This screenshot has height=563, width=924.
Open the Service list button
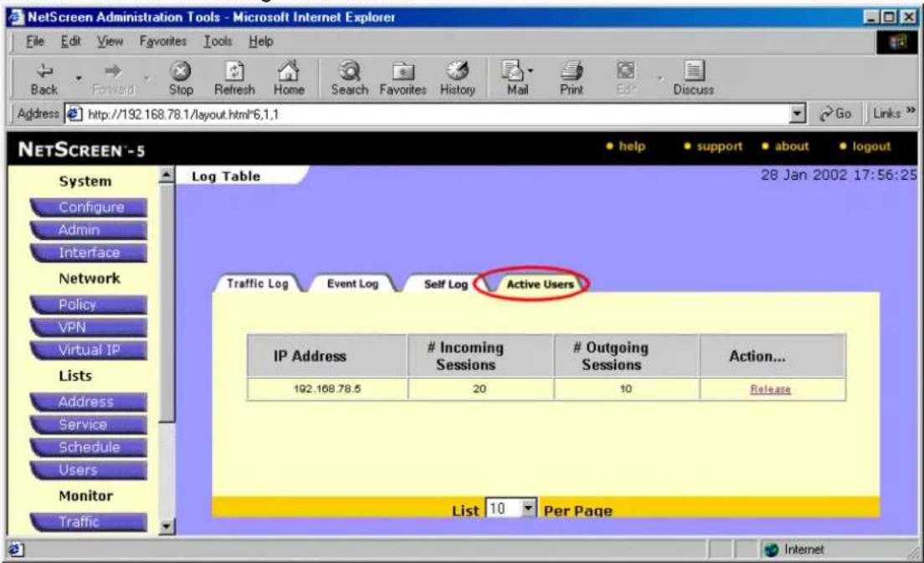(x=89, y=425)
